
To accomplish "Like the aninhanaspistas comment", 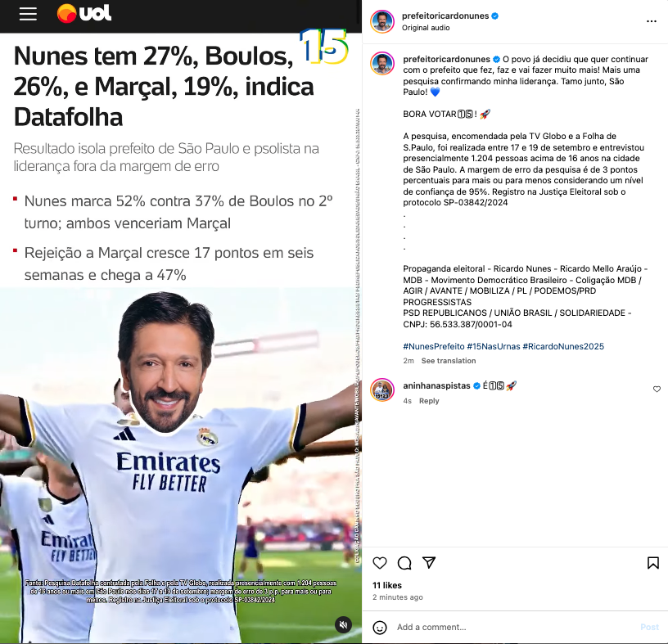I will point(657,389).
